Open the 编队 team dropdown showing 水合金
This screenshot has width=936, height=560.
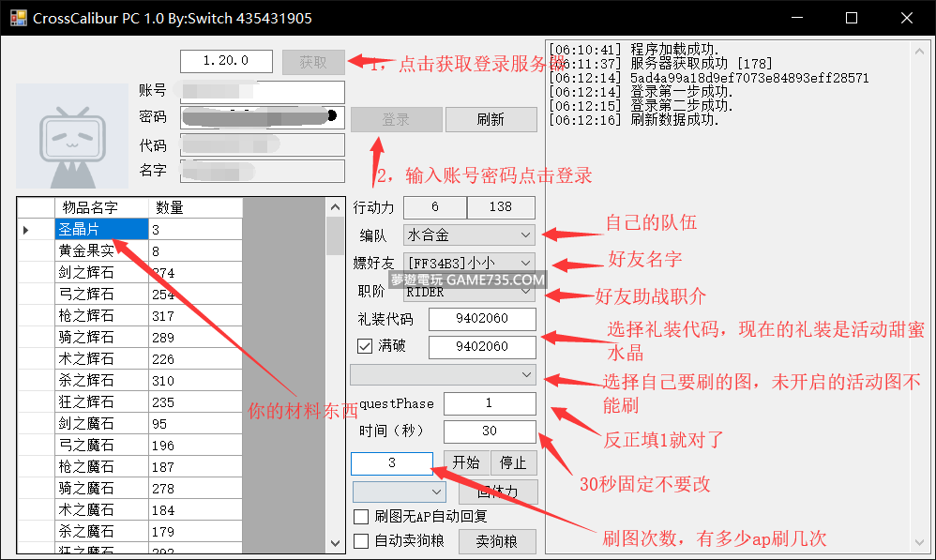point(469,235)
